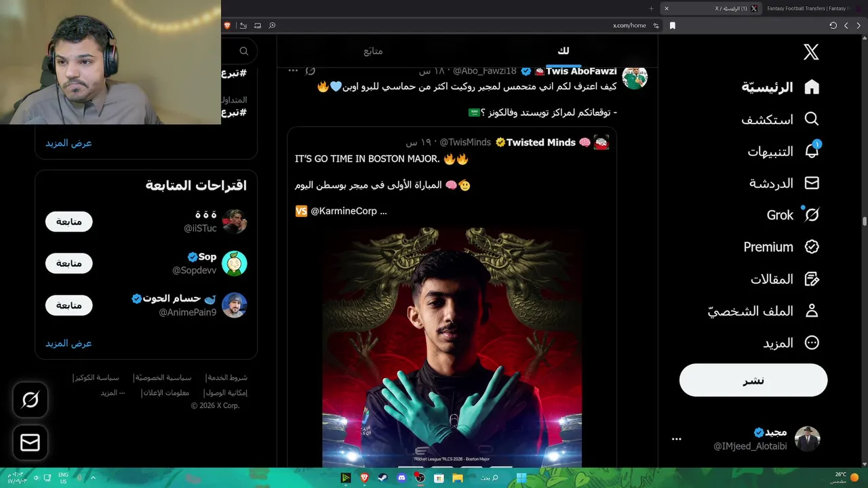Open Twis AboFawzi profile avatar
This screenshot has width=868, height=488.
click(635, 77)
